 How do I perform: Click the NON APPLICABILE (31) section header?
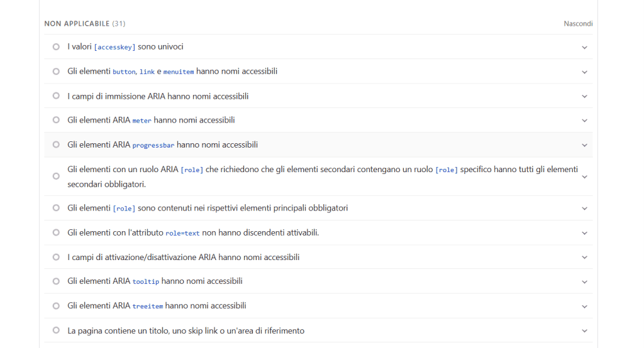pos(84,24)
